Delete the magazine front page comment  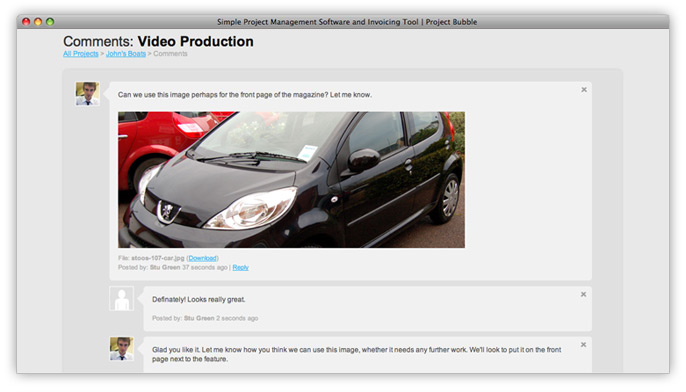click(584, 90)
